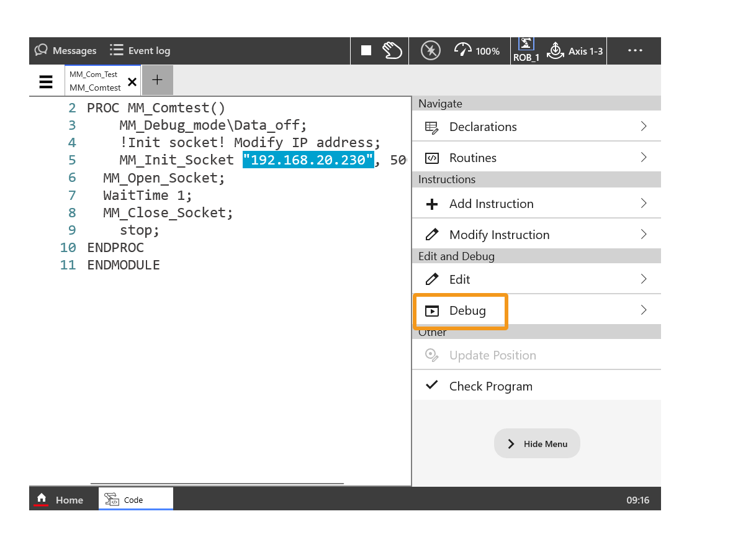756x542 pixels.
Task: Add a new tab with plus button
Action: (x=158, y=80)
